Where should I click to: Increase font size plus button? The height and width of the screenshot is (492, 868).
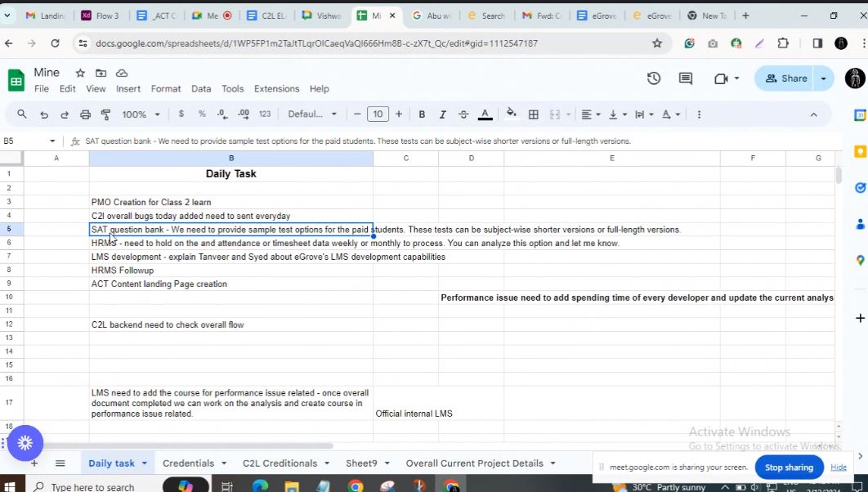399,114
